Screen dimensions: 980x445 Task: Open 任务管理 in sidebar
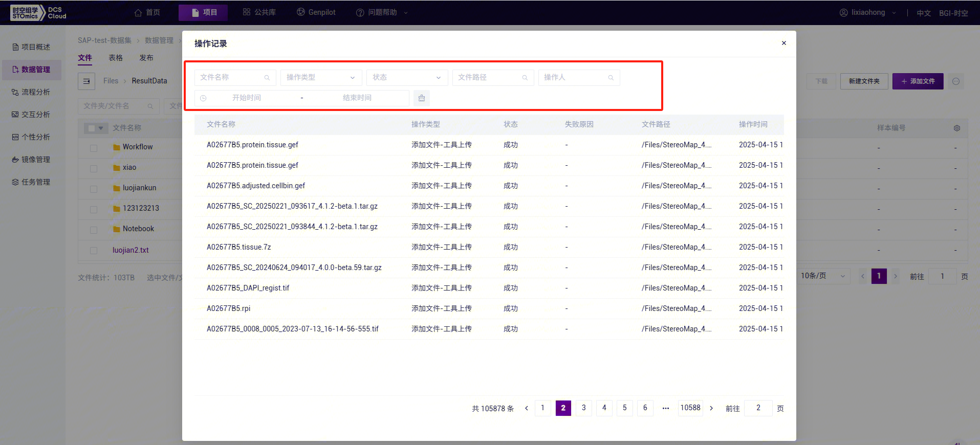(x=32, y=182)
